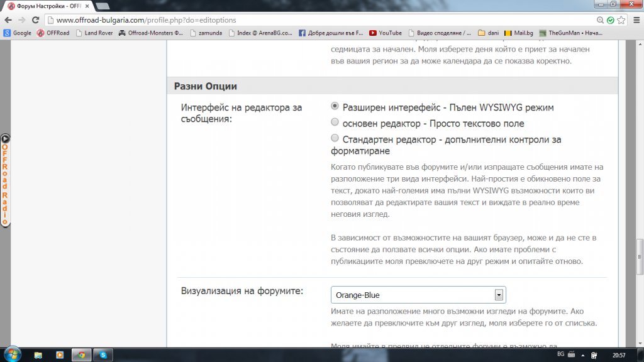Viewport: 644px width, 362px height.
Task: Open the Offroad-Monsters bookmark
Action: (151, 33)
